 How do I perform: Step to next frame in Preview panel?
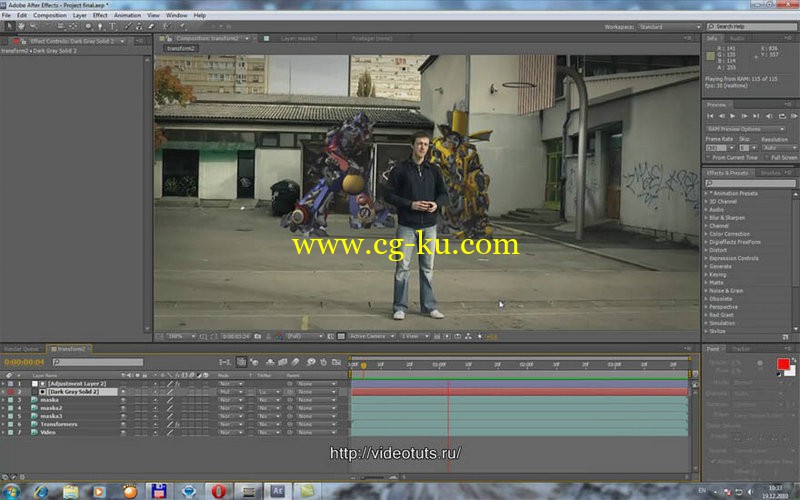pos(744,116)
